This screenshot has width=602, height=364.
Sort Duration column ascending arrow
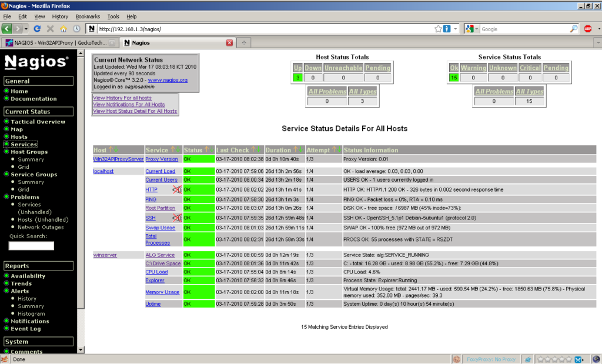[x=295, y=149]
